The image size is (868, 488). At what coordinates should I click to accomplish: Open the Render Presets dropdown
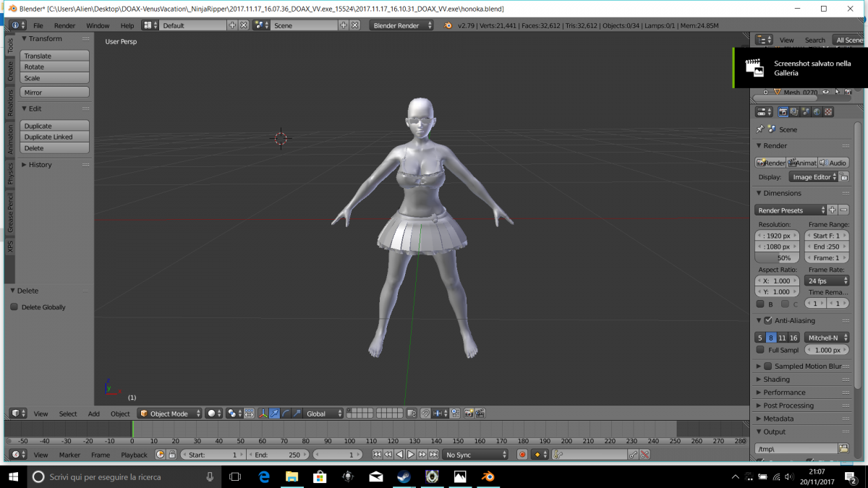click(x=791, y=210)
